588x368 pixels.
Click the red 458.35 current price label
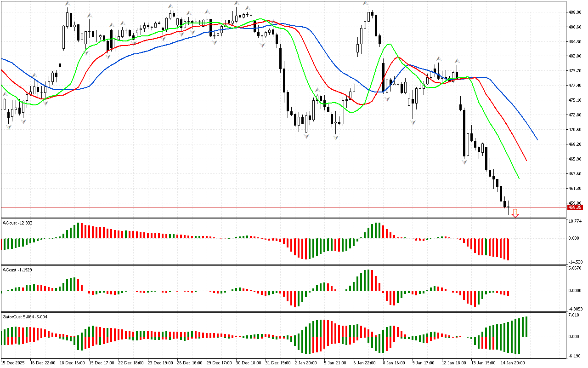pyautogui.click(x=575, y=207)
